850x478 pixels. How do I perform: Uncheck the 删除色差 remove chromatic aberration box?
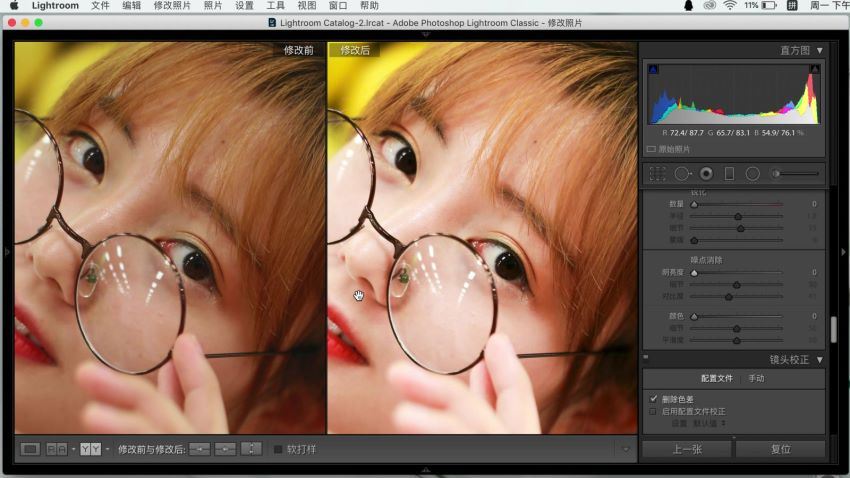(653, 399)
